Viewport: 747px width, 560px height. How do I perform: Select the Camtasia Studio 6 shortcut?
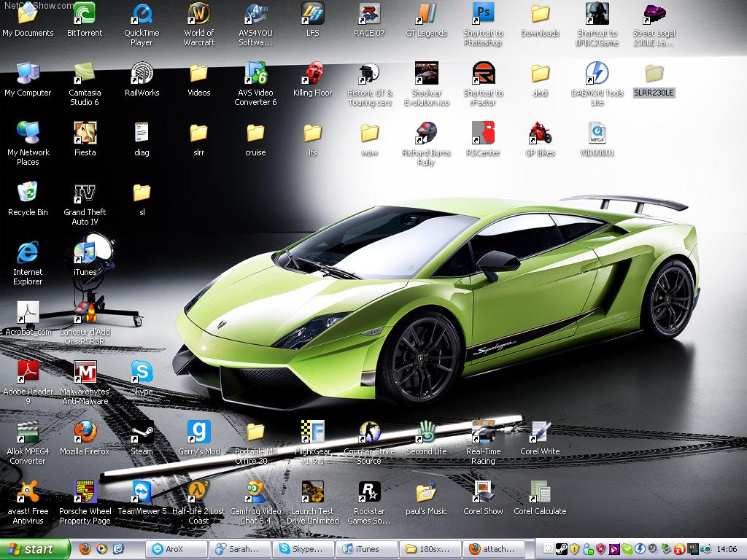tap(85, 74)
